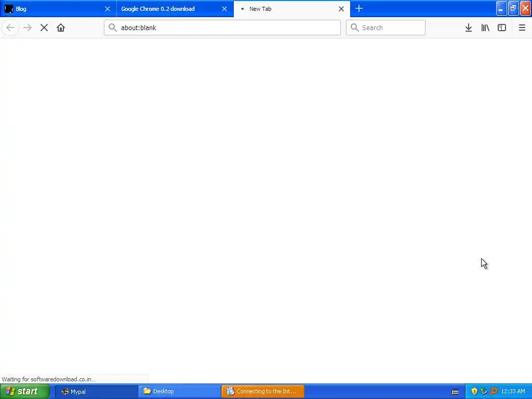The width and height of the screenshot is (532, 399).
Task: Click the forward navigation arrow
Action: pyautogui.click(x=28, y=28)
